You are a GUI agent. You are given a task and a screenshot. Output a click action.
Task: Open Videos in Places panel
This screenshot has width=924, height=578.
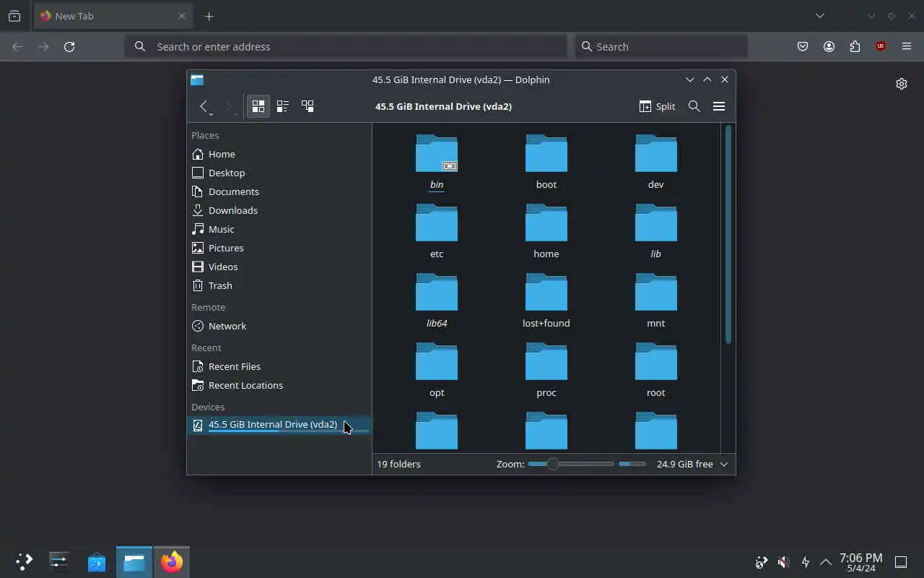pos(279,267)
